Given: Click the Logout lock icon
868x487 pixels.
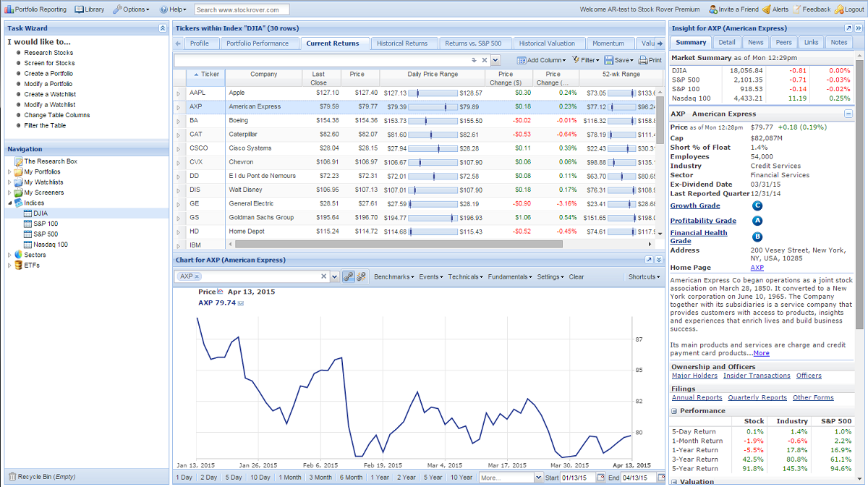Looking at the screenshot, I should (839, 9).
